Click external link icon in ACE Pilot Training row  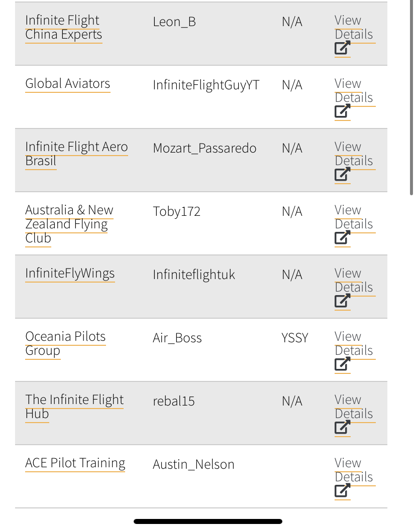coord(342,491)
